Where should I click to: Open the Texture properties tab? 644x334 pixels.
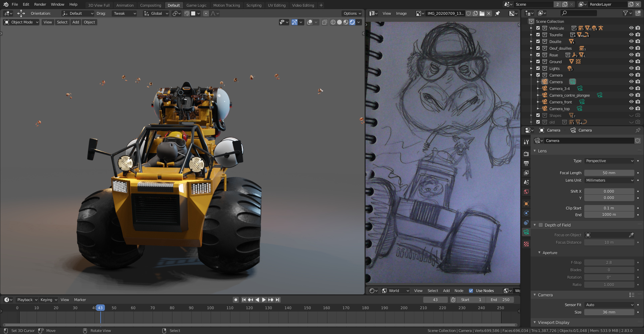(526, 244)
